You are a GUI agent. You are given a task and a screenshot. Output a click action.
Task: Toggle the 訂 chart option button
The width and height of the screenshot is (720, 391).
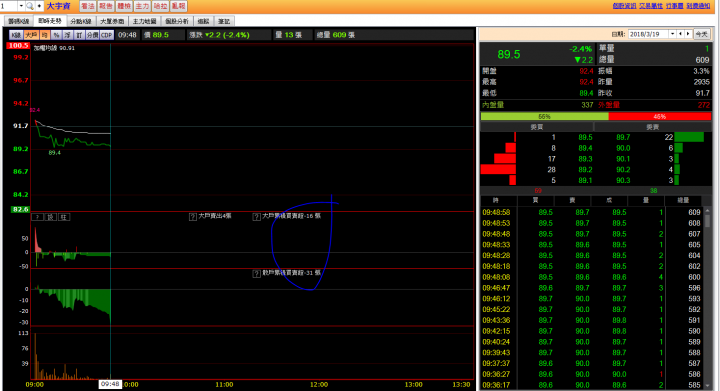79,35
